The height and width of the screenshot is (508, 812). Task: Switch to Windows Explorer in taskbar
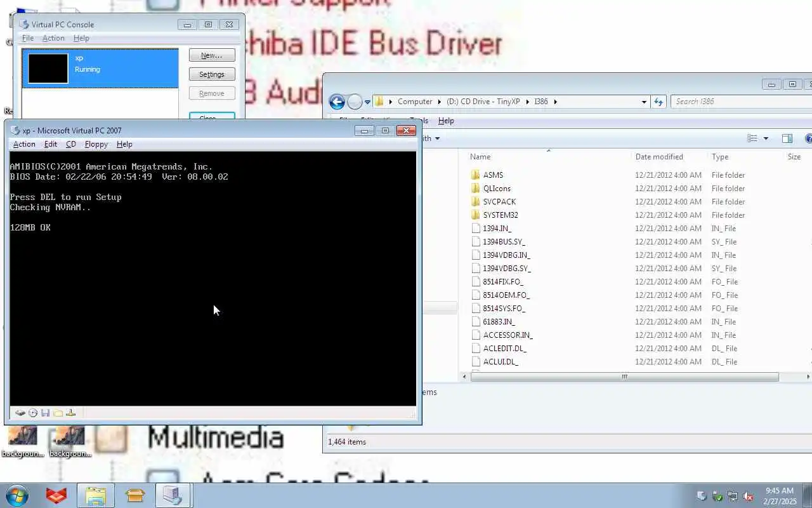tap(96, 495)
